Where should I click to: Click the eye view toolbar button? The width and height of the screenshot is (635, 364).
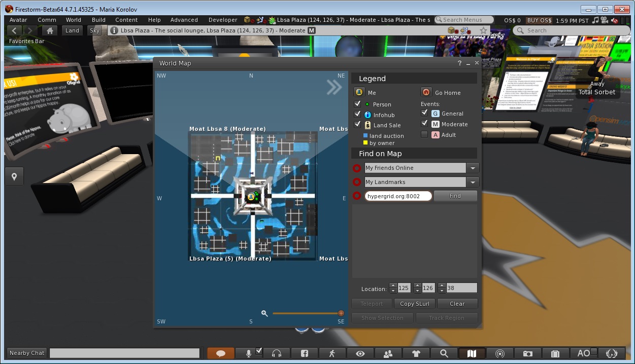click(360, 353)
